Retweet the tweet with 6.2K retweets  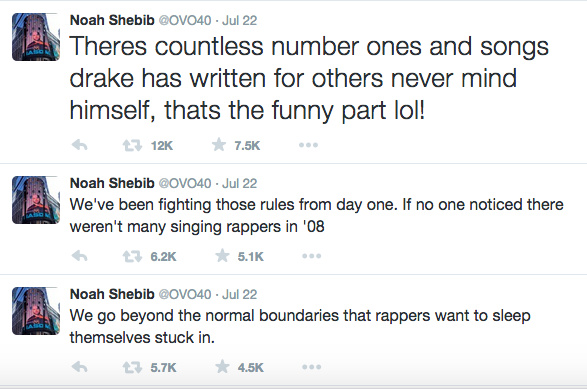pos(133,256)
